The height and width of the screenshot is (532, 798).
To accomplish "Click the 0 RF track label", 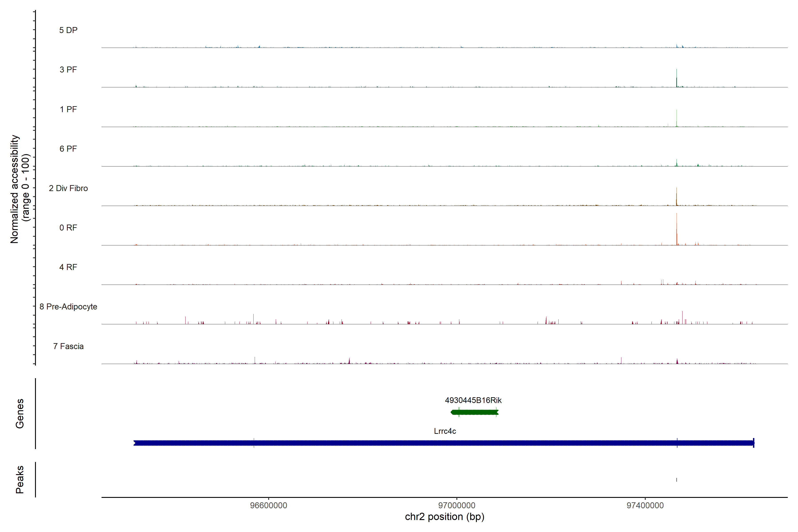I will point(68,228).
